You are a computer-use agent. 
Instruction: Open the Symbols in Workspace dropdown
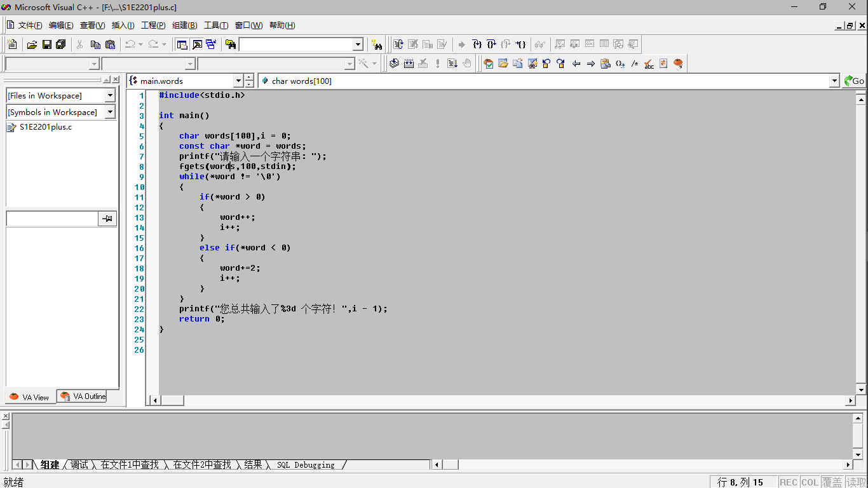(110, 112)
